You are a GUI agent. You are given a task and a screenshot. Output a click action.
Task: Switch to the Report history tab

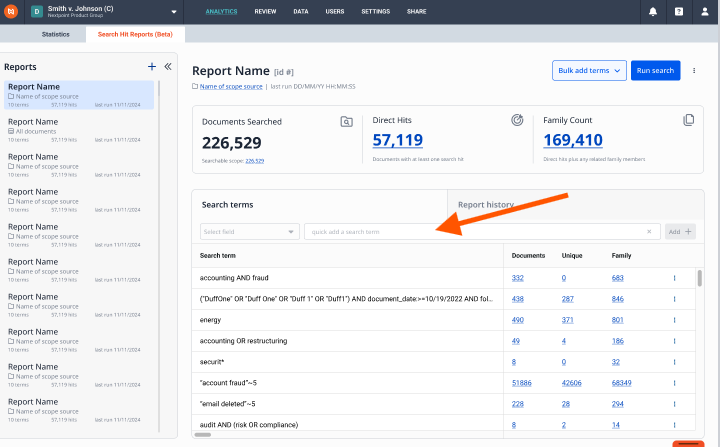coord(575,204)
